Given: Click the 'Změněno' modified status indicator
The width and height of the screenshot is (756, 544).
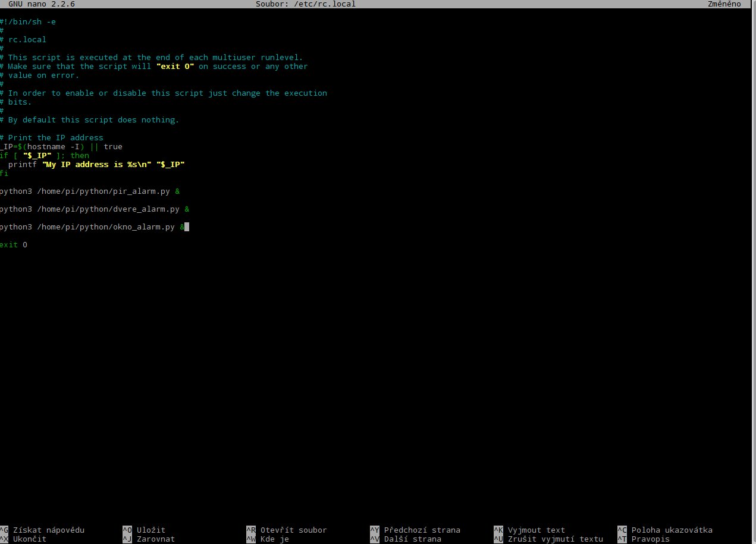Looking at the screenshot, I should 724,4.
